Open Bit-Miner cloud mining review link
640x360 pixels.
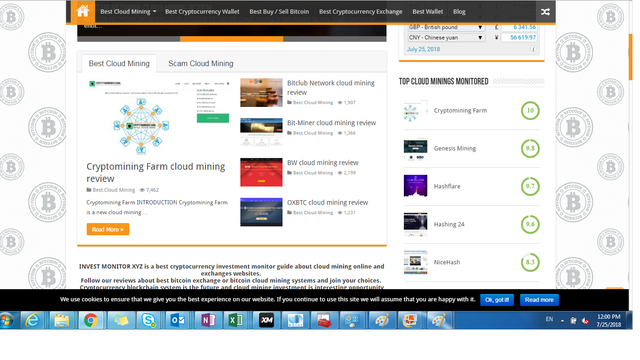331,123
